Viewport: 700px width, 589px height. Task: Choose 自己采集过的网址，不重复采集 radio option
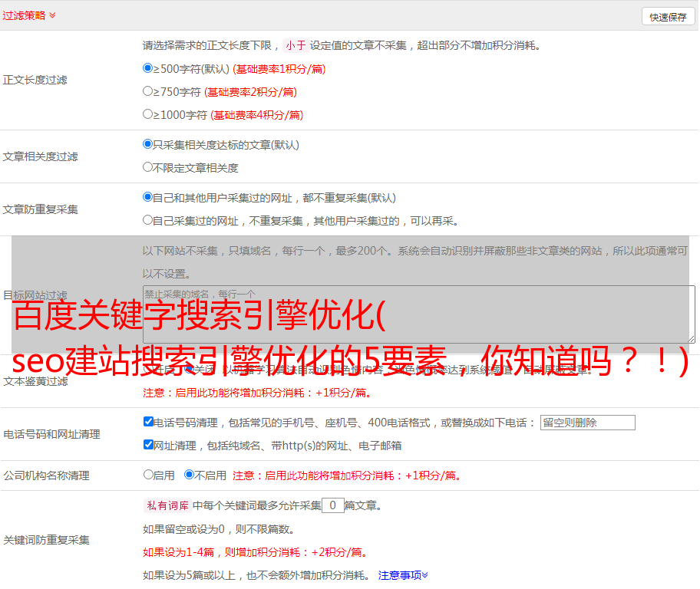(147, 220)
